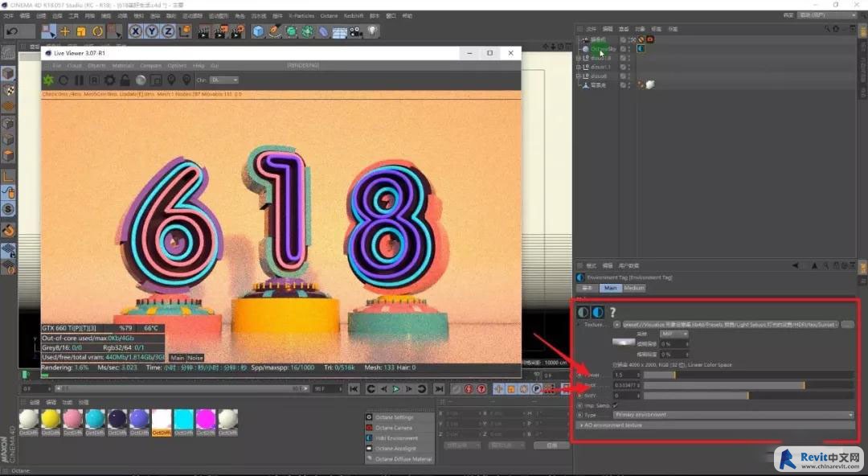868x476 pixels.
Task: Toggle Imp. Samp. checkbox
Action: point(616,405)
